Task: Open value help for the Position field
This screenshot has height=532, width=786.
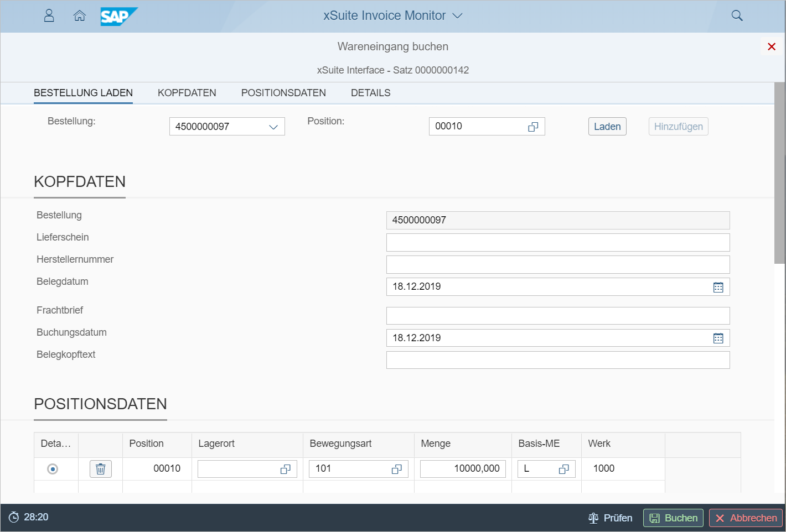Action: pos(533,127)
